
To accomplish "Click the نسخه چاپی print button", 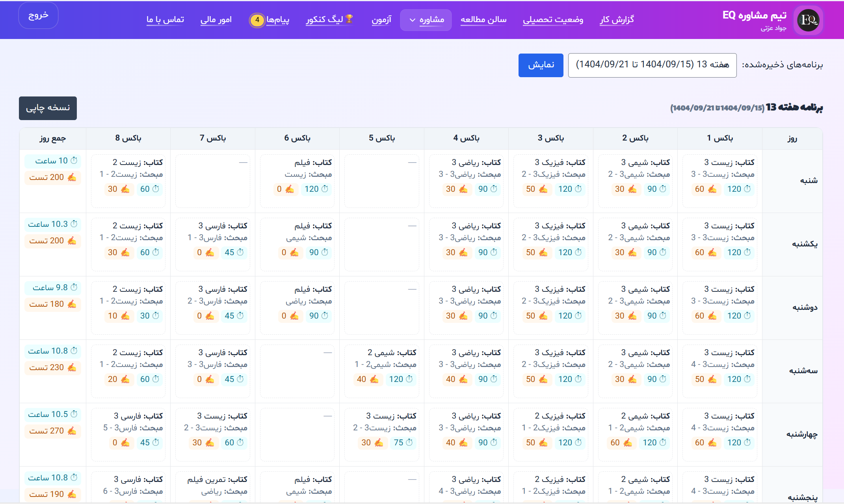I will 47,108.
